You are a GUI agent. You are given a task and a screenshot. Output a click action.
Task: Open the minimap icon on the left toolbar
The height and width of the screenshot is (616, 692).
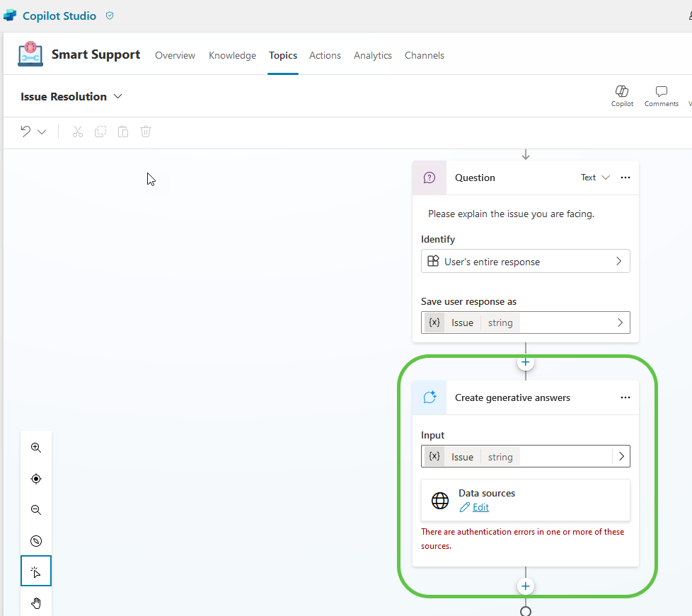[36, 541]
